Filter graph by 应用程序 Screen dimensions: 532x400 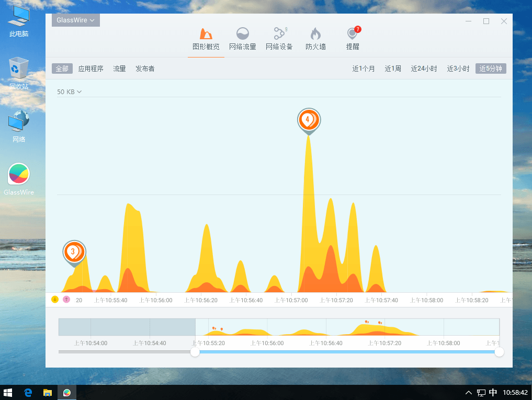[x=90, y=68]
